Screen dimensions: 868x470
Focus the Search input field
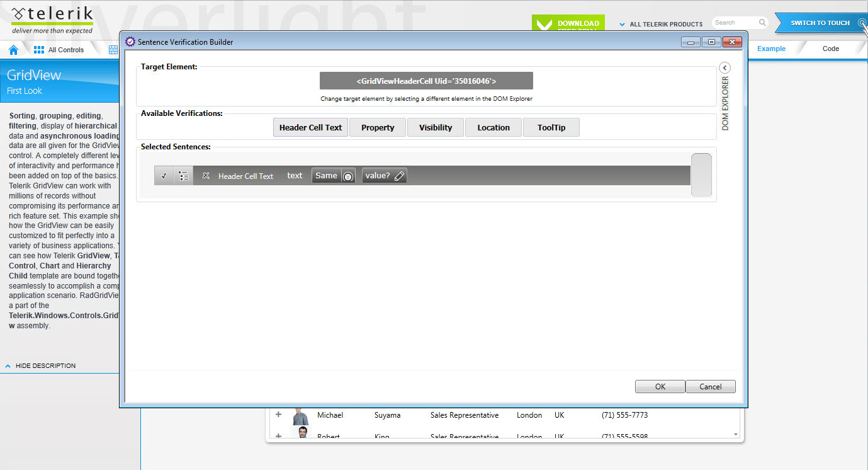(735, 23)
